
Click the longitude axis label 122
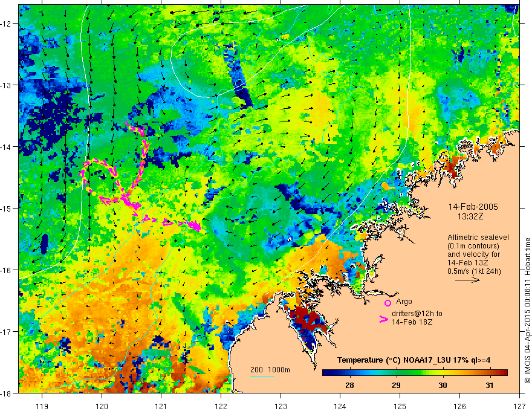221,406
